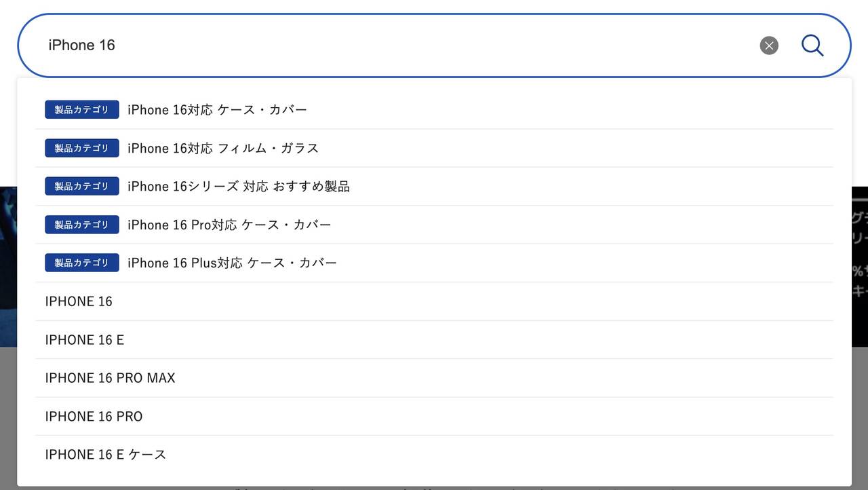Select "iPhone 16 Pro対応 ケース・カバー" suggestion
The width and height of the screenshot is (868, 490).
coord(229,225)
